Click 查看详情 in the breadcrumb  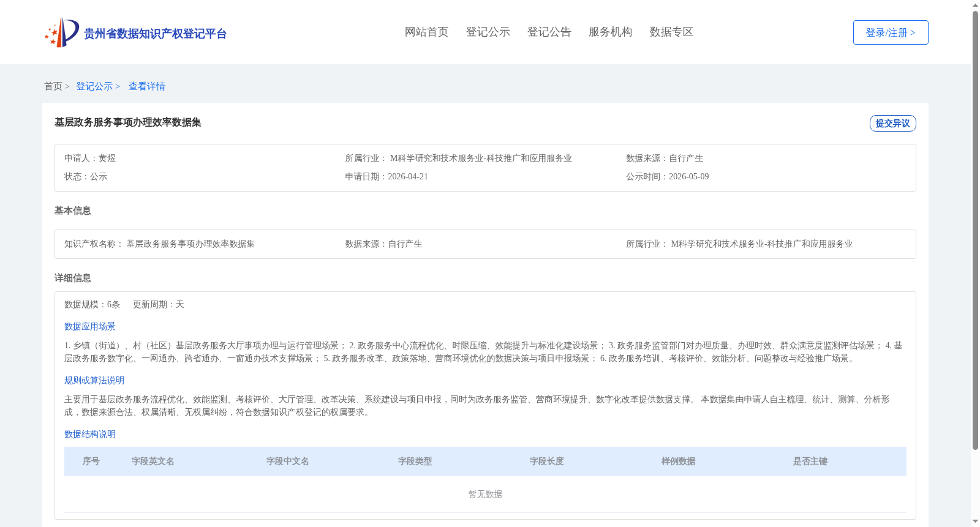coord(147,86)
